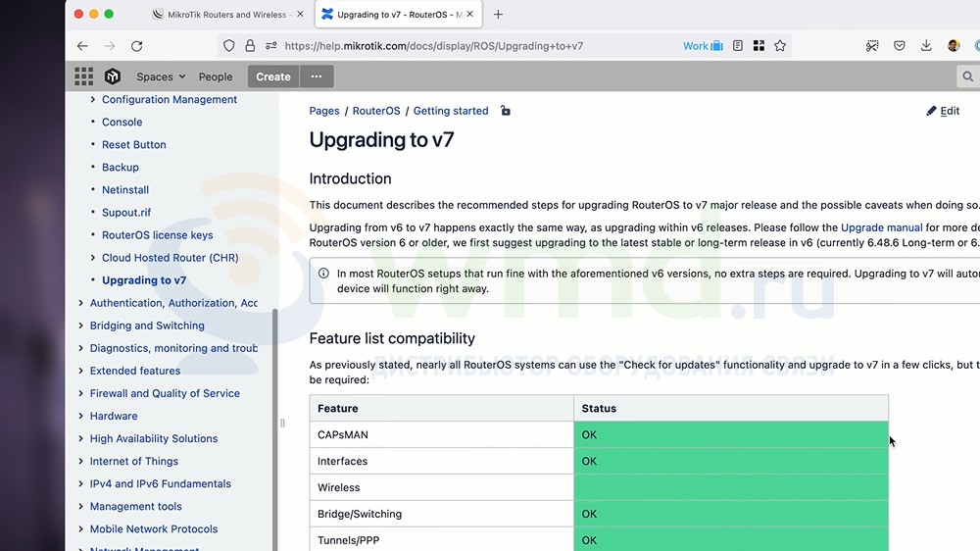Image resolution: width=980 pixels, height=551 pixels.
Task: Expand Configuration Management in the sidebar
Action: [93, 100]
